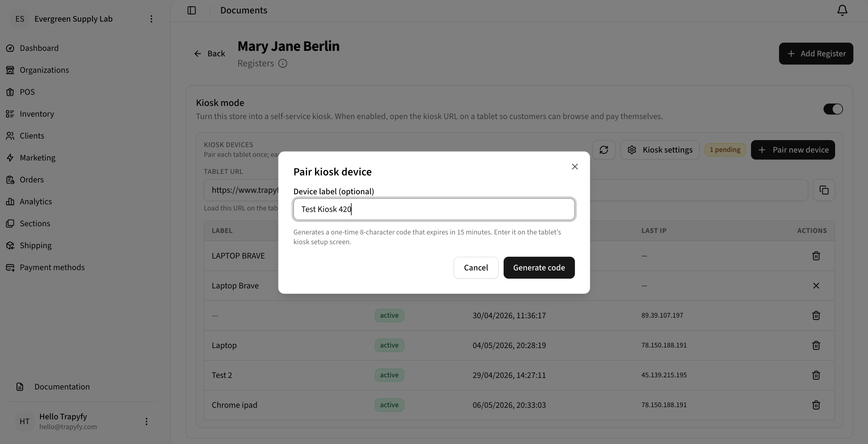
Task: Open POS section
Action: tap(27, 92)
